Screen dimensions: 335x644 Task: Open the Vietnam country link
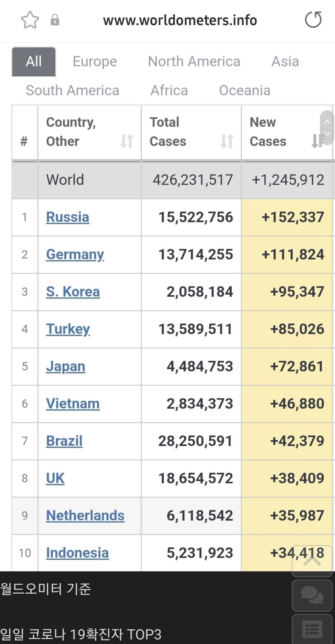73,404
